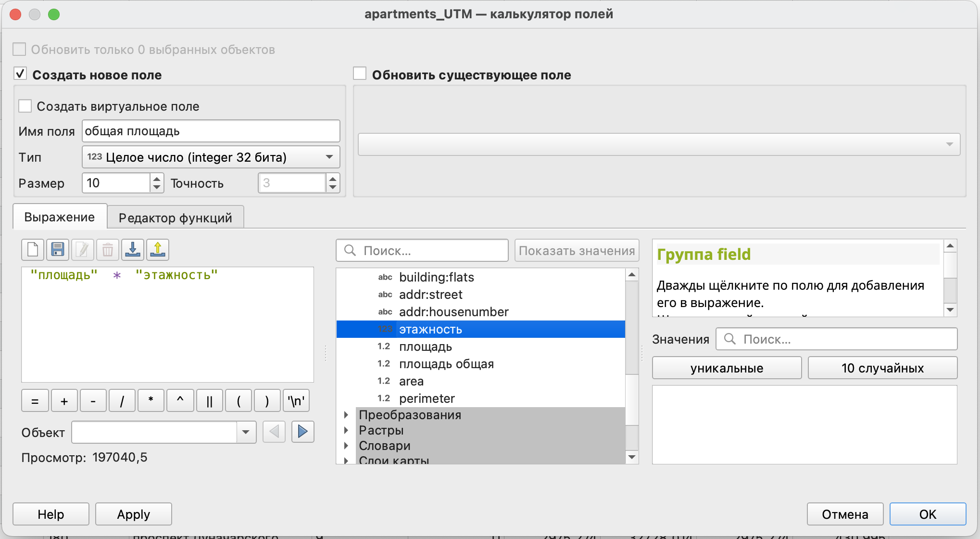Click the save expression floppy disk icon
The width and height of the screenshot is (980, 539).
[58, 249]
